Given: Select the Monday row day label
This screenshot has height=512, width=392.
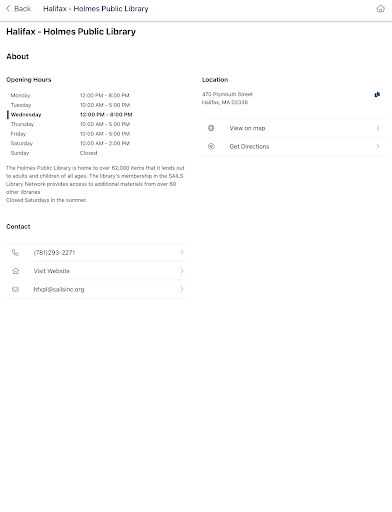Looking at the screenshot, I should tap(20, 95).
